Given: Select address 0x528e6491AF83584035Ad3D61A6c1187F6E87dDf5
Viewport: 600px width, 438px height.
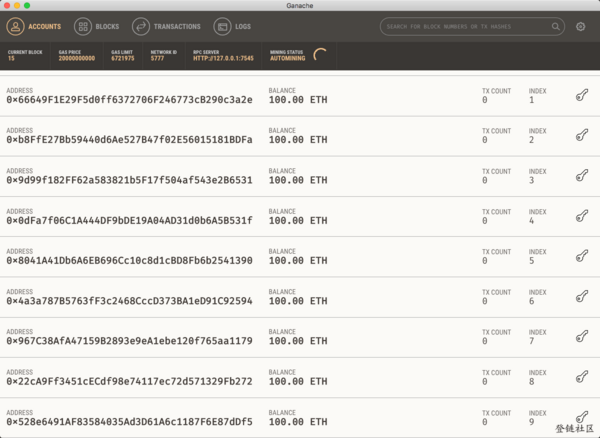Looking at the screenshot, I should (129, 422).
